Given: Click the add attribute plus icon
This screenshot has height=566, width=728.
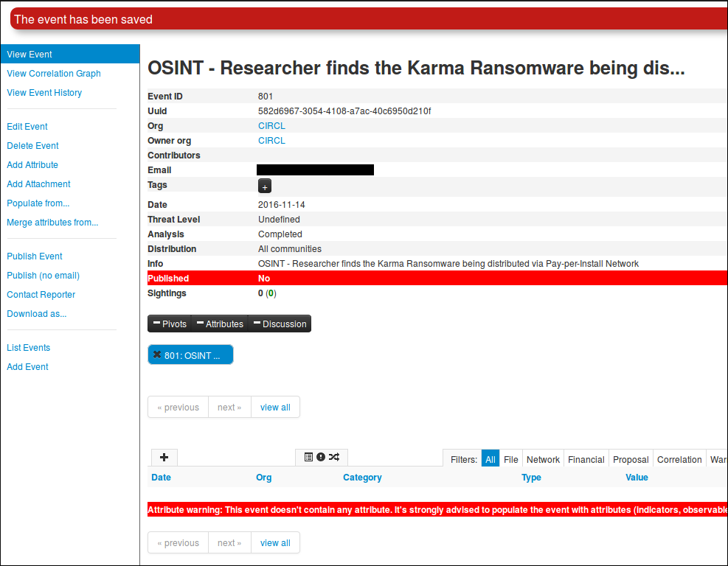Looking at the screenshot, I should coord(164,458).
